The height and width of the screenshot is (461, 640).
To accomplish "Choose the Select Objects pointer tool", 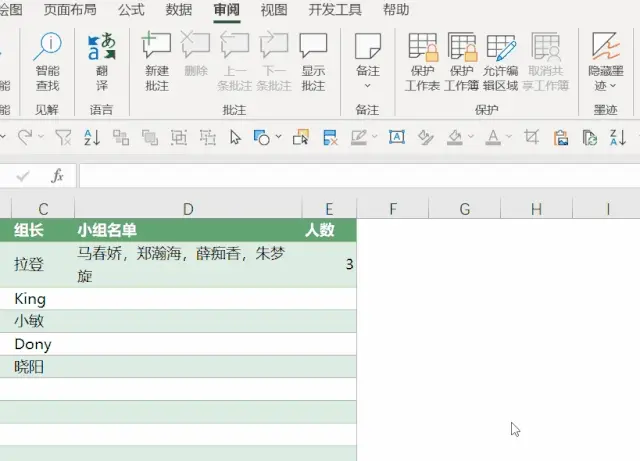I will click(236, 138).
